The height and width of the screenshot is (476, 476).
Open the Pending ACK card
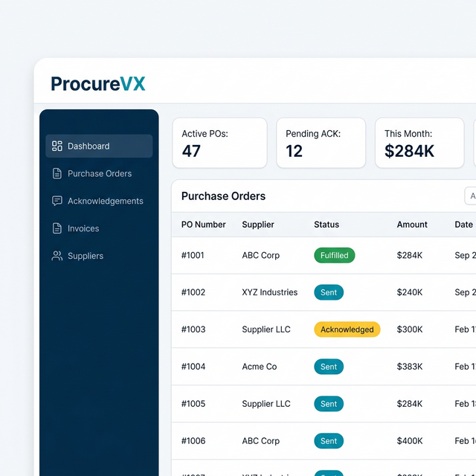321,143
